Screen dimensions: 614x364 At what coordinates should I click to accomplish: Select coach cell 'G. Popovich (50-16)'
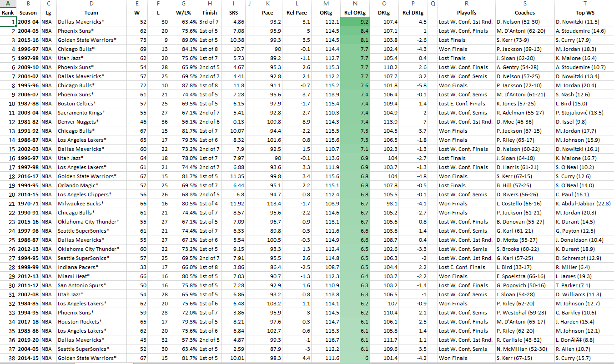[x=524, y=285]
